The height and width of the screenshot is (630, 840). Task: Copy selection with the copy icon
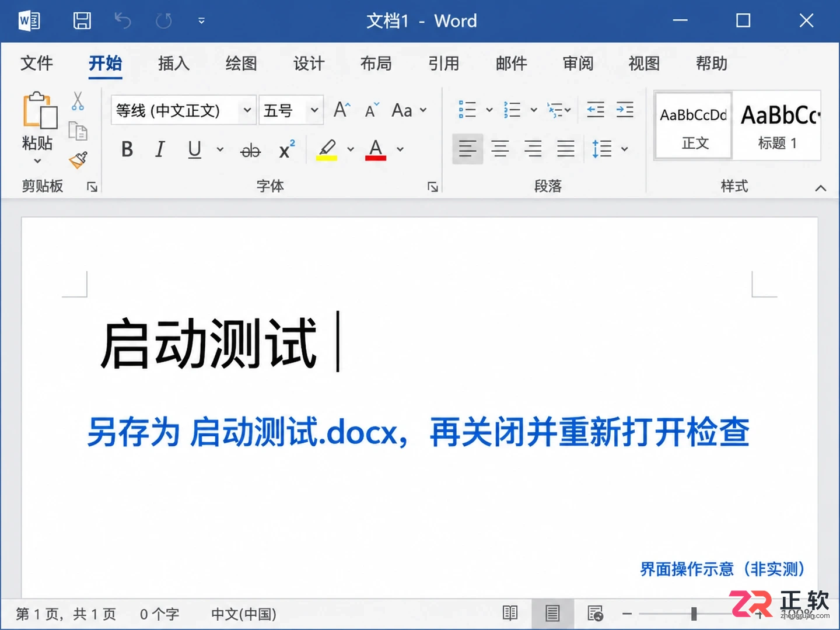click(x=78, y=131)
